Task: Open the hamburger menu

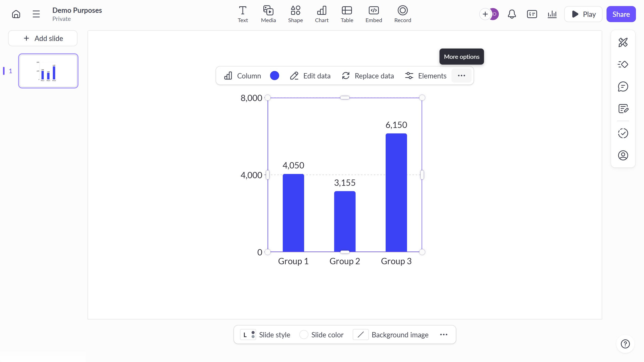Action: point(36,14)
